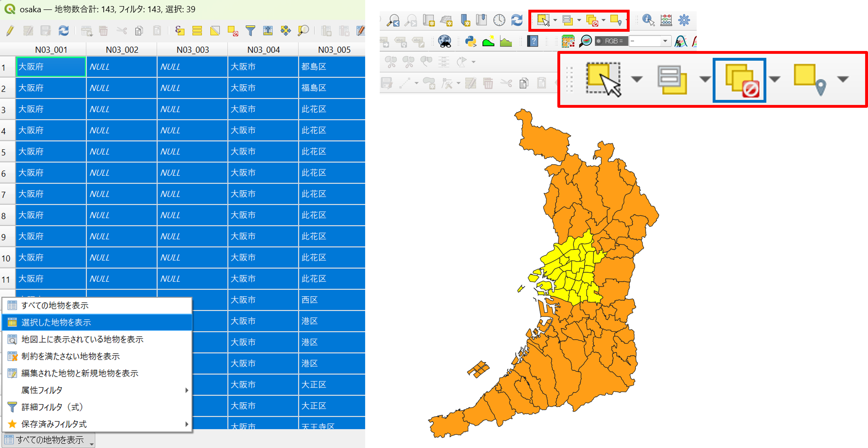Zoom map to selected rows
Image resolution: width=868 pixels, height=448 pixels.
pos(303,31)
